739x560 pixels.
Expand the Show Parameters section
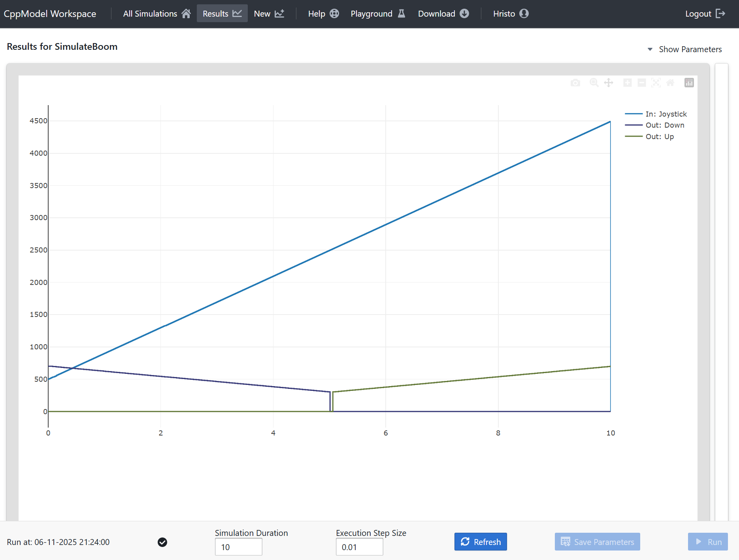(685, 49)
